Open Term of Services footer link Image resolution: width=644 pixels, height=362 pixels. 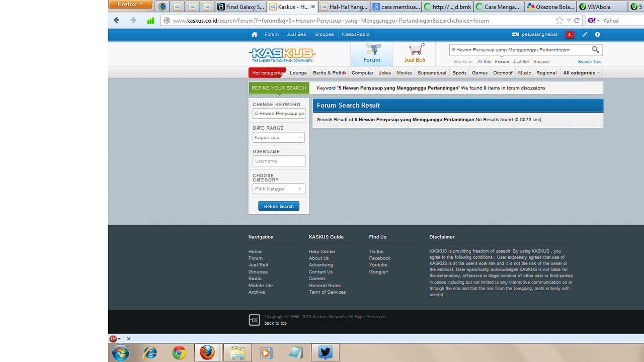click(327, 292)
